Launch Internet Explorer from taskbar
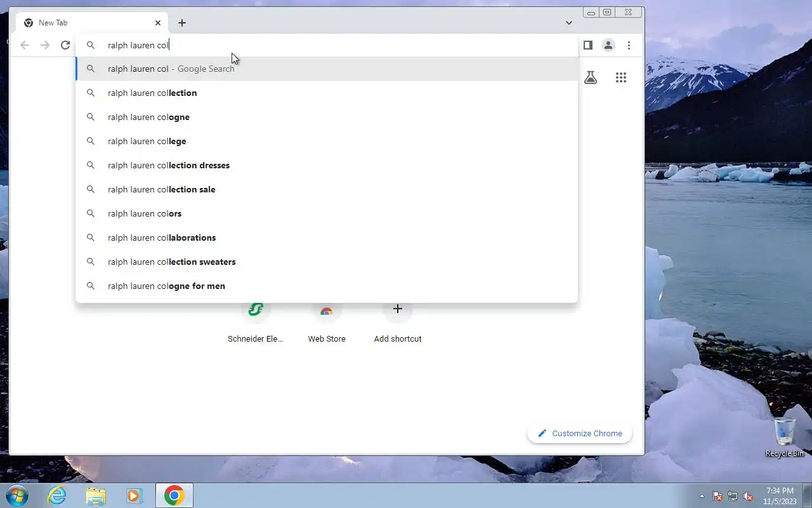This screenshot has width=812, height=508. (x=57, y=495)
